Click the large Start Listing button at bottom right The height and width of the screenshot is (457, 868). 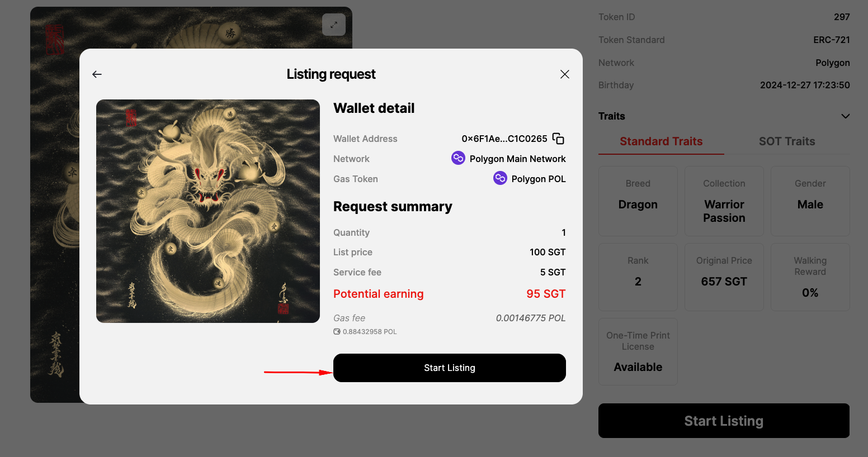coord(724,421)
